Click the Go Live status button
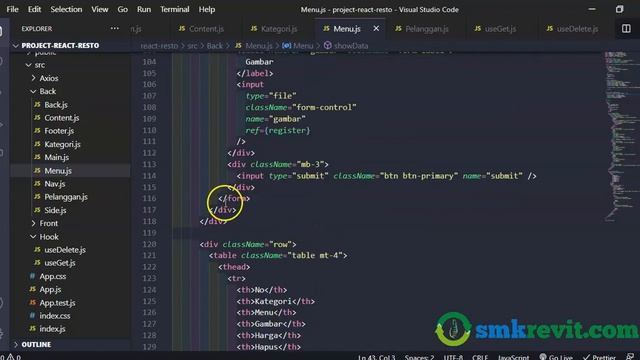This screenshot has width=640, height=360. (556, 357)
